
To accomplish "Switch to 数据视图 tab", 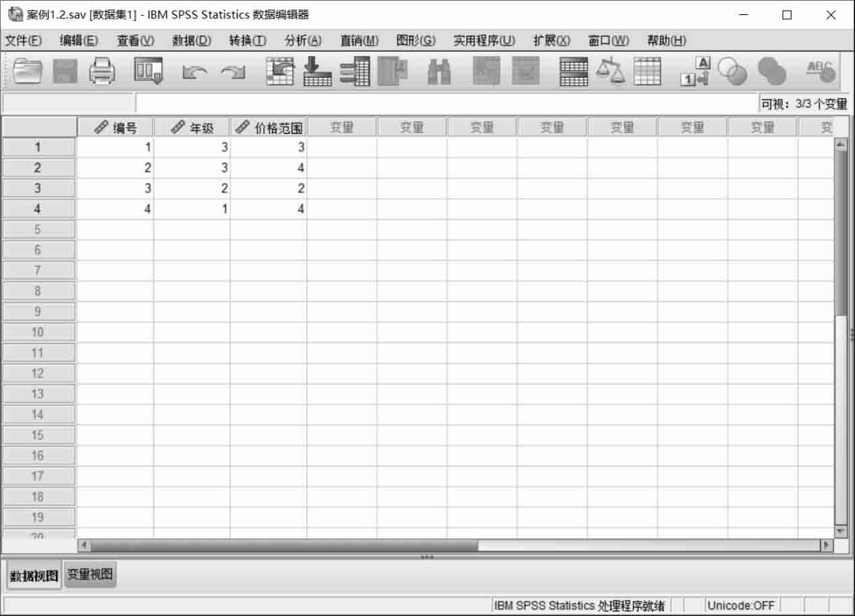I will click(34, 575).
